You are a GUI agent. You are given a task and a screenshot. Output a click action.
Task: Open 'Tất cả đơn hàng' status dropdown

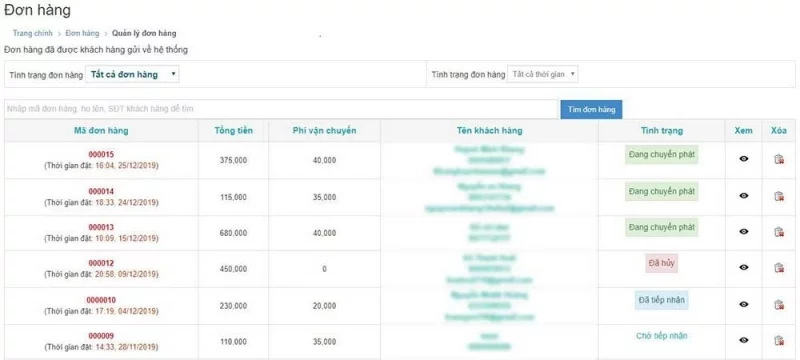point(133,74)
